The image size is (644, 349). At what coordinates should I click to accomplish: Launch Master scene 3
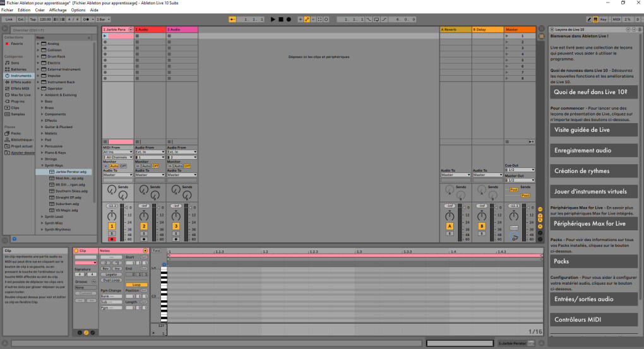pos(507,48)
